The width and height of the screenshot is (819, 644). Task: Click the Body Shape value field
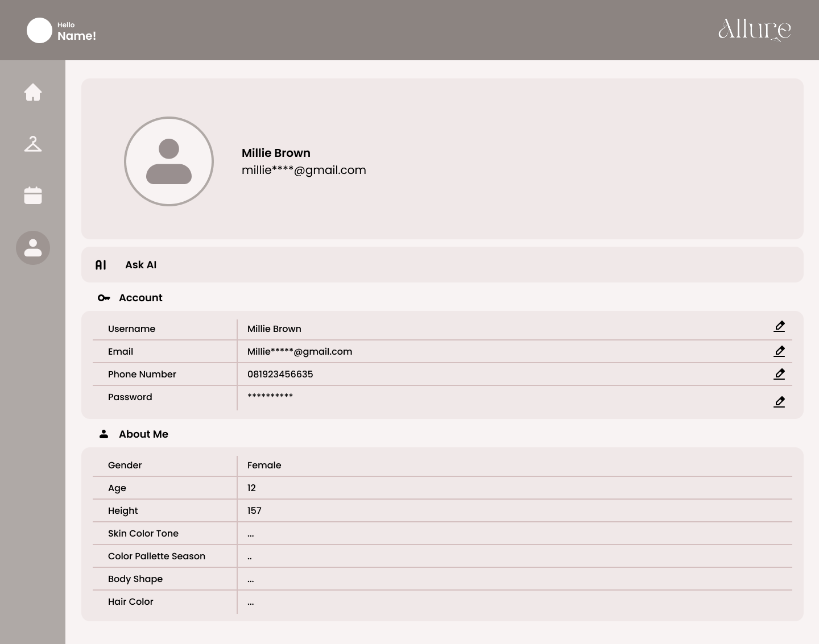coord(251,579)
